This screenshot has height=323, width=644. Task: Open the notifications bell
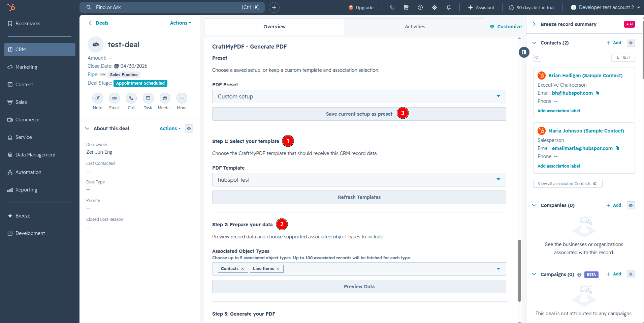pyautogui.click(x=449, y=7)
